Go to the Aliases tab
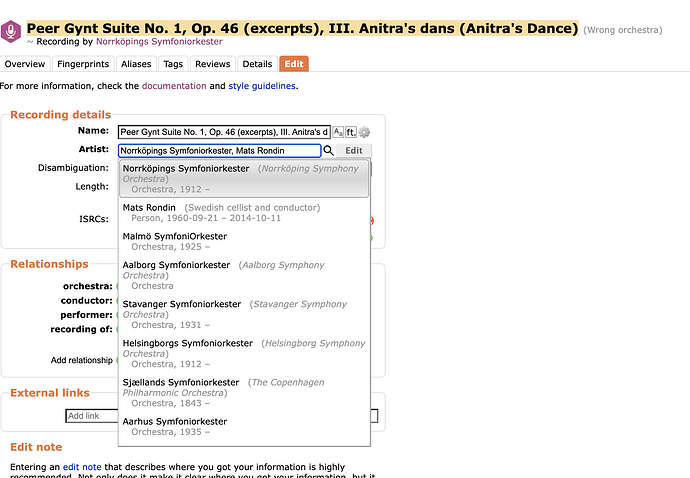Image resolution: width=690 pixels, height=478 pixels. click(x=136, y=64)
